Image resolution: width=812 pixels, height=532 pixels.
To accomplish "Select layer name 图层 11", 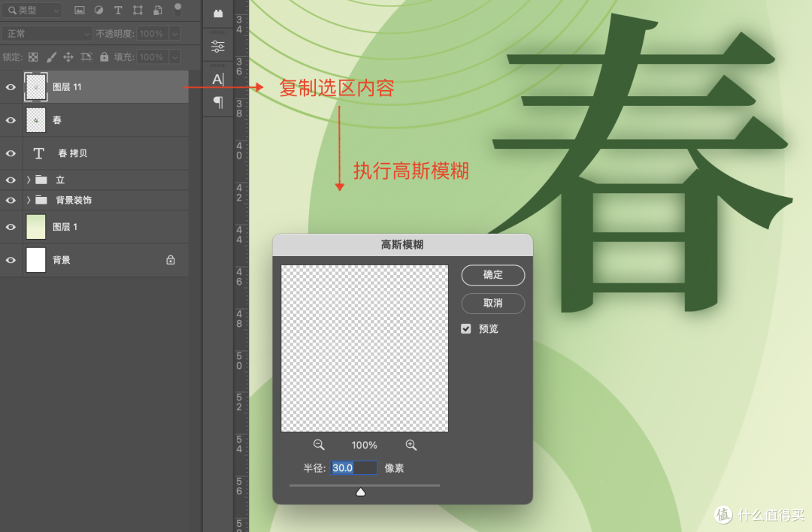I will pyautogui.click(x=67, y=87).
